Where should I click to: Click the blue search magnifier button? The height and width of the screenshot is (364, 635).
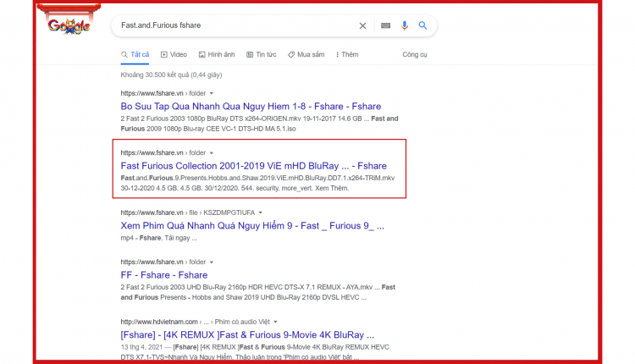click(x=422, y=25)
